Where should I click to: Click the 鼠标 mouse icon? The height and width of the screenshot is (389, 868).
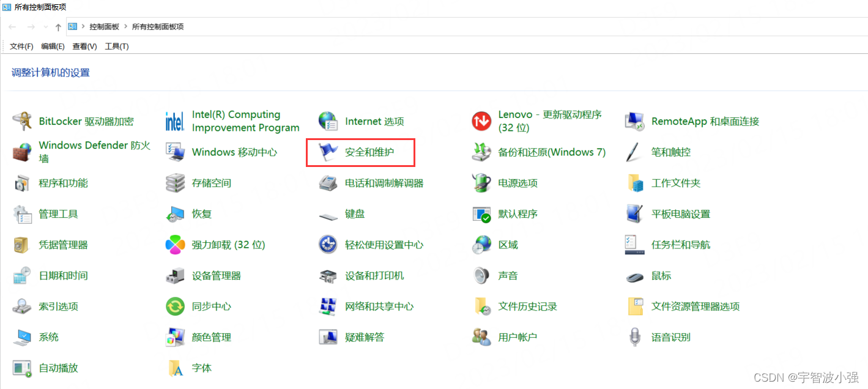tap(635, 277)
